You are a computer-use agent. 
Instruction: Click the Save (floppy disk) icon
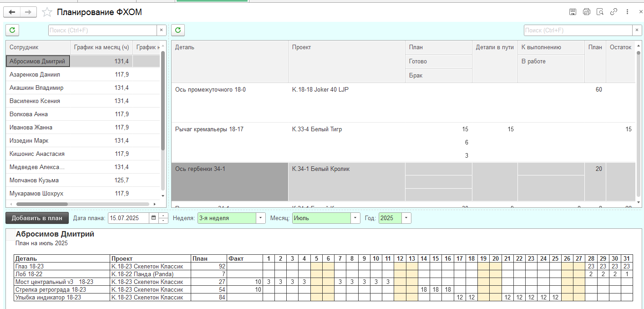click(573, 12)
